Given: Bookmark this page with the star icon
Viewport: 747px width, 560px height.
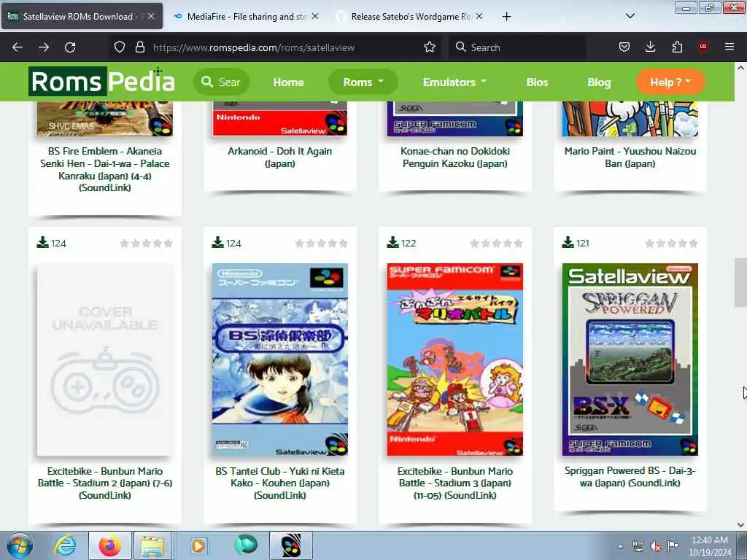Looking at the screenshot, I should point(429,47).
